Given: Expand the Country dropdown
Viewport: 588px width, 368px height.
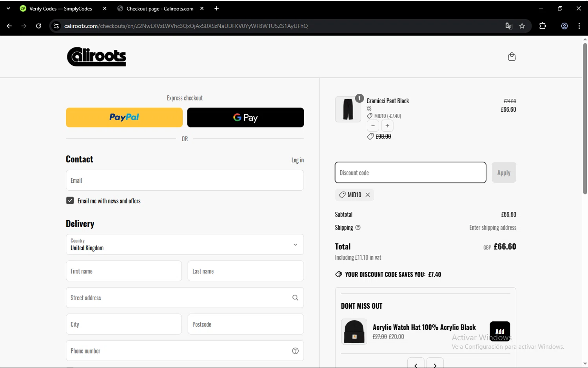Looking at the screenshot, I should [x=185, y=244].
